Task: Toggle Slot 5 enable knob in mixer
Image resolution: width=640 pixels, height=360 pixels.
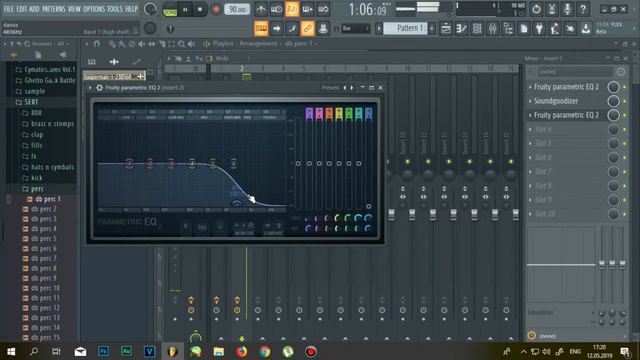Action: [x=613, y=144]
